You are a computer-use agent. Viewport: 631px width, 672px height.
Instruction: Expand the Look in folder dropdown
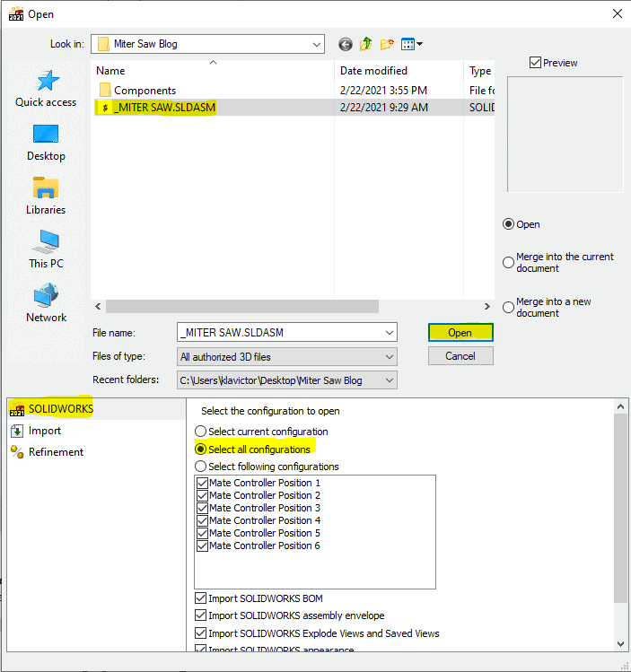pyautogui.click(x=316, y=44)
